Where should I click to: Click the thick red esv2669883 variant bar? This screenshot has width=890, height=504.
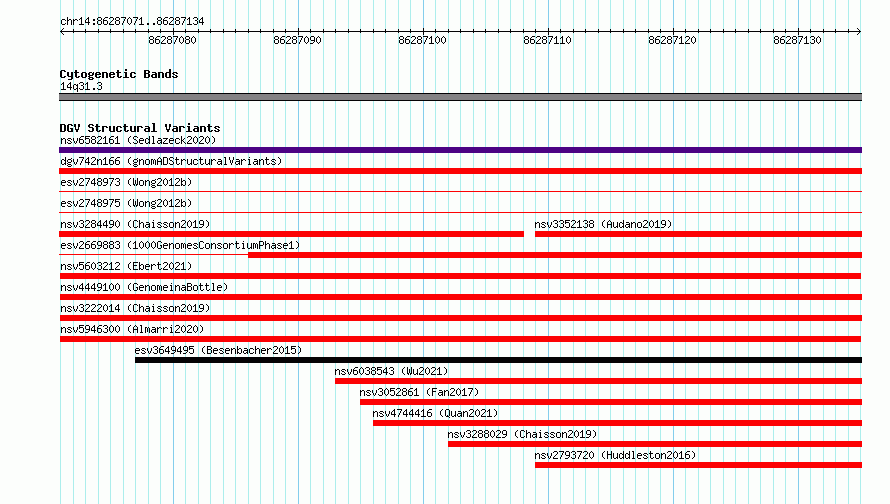click(x=555, y=255)
